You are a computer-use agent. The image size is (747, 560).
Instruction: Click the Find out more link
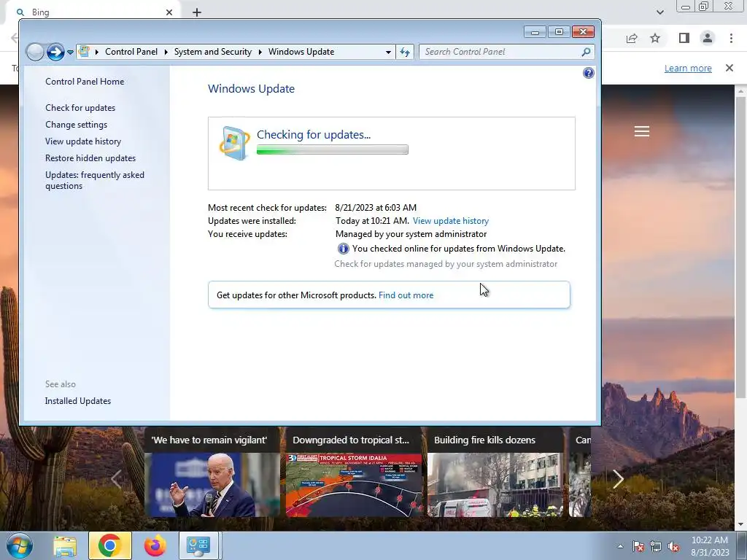tap(406, 295)
